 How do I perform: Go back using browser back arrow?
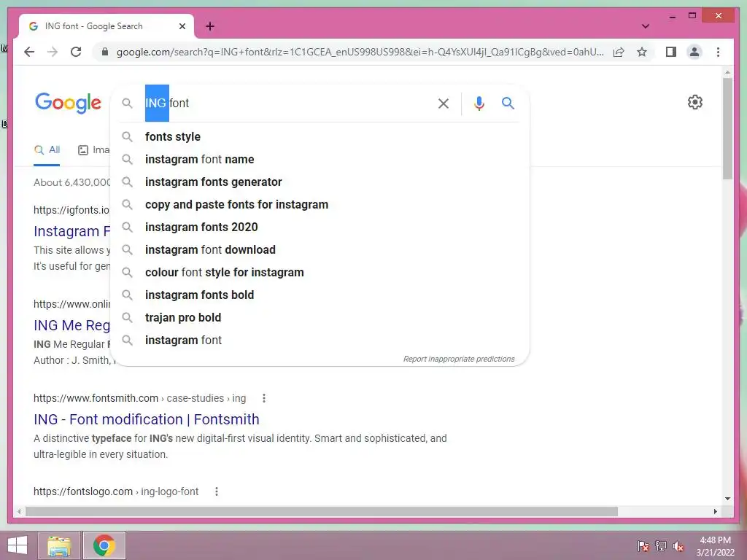tap(29, 52)
